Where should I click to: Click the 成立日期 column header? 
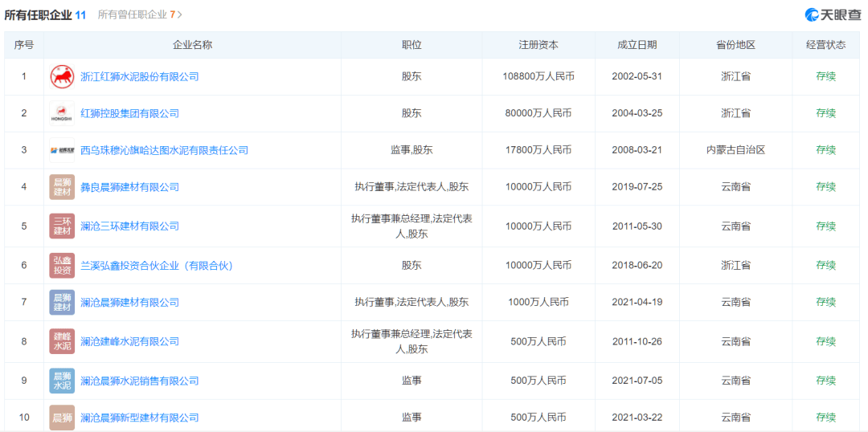tap(637, 45)
